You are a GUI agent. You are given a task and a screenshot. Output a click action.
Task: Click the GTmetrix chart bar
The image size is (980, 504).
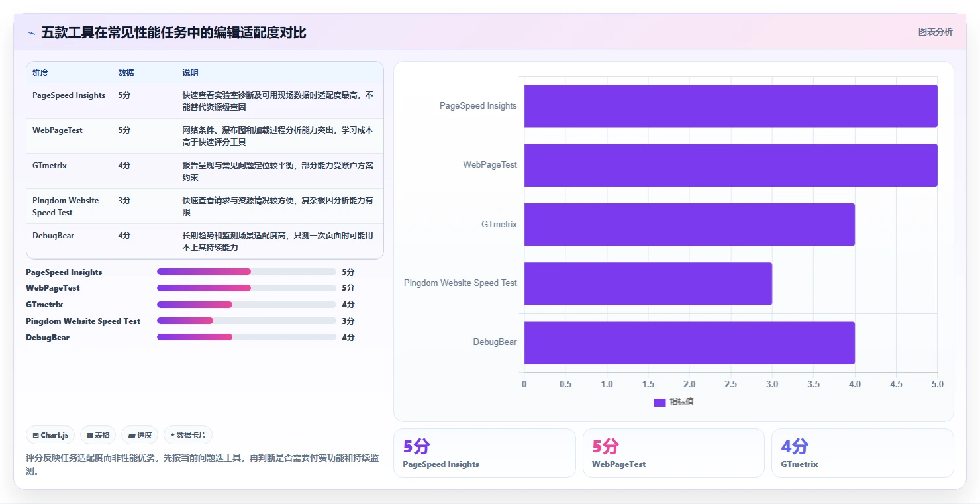(x=689, y=225)
